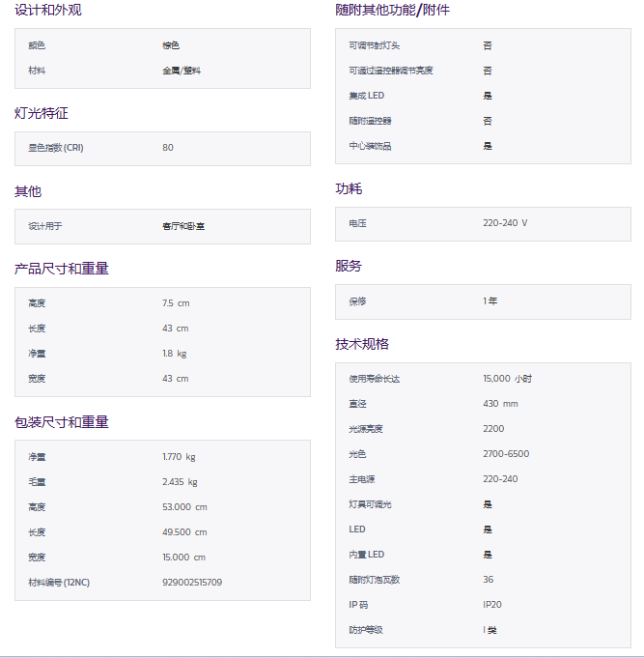Select the 材料 label in 设计和外观
This screenshot has height=658, width=644.
pyautogui.click(x=37, y=71)
